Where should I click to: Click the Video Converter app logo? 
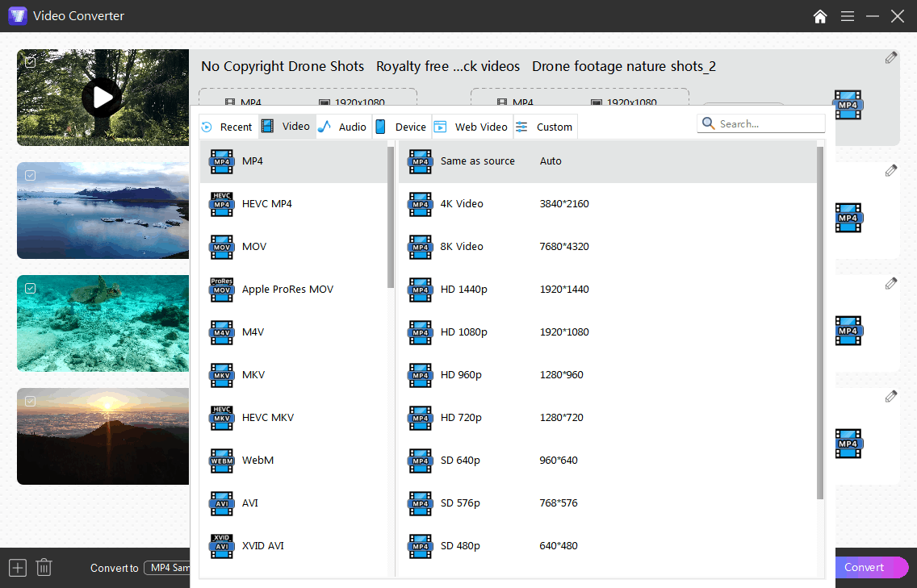(x=18, y=16)
